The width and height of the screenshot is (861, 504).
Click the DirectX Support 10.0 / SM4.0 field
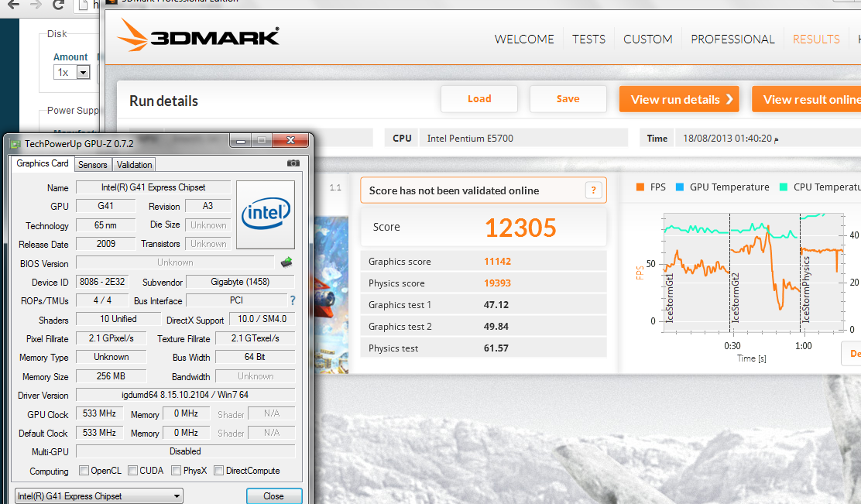(x=262, y=319)
